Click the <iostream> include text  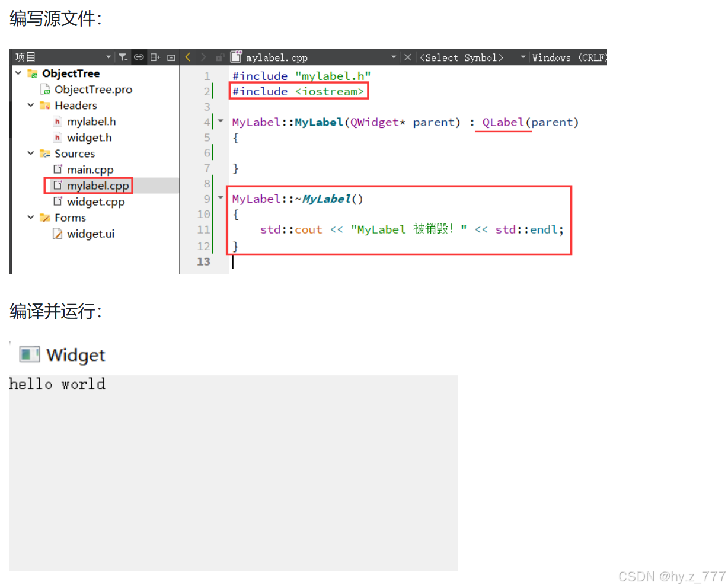pyautogui.click(x=330, y=91)
